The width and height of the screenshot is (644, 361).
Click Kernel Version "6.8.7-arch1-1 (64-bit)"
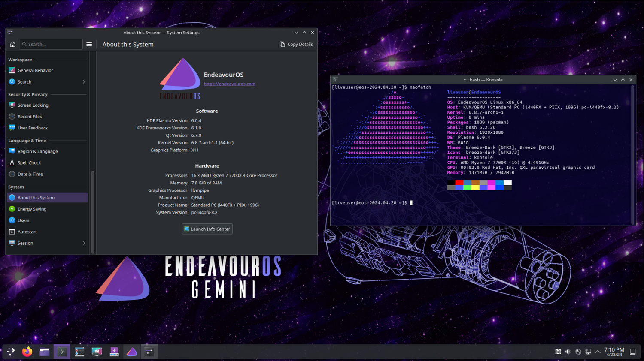213,143
